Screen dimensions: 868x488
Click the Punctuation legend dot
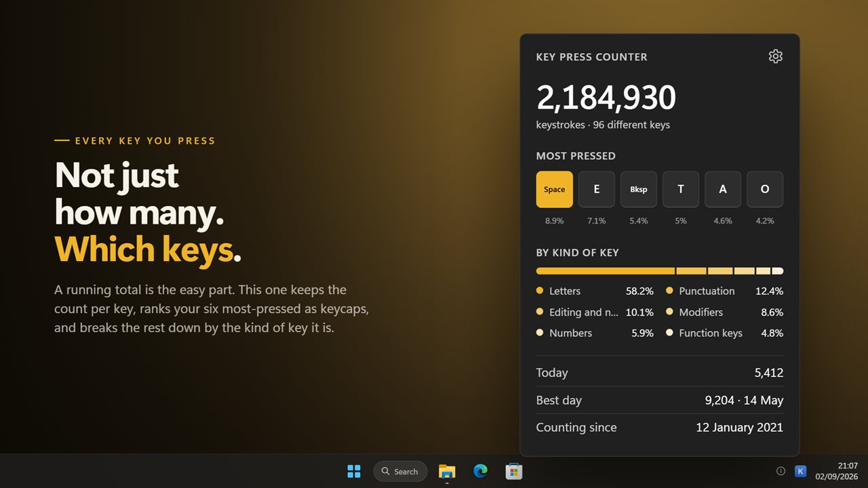click(669, 291)
